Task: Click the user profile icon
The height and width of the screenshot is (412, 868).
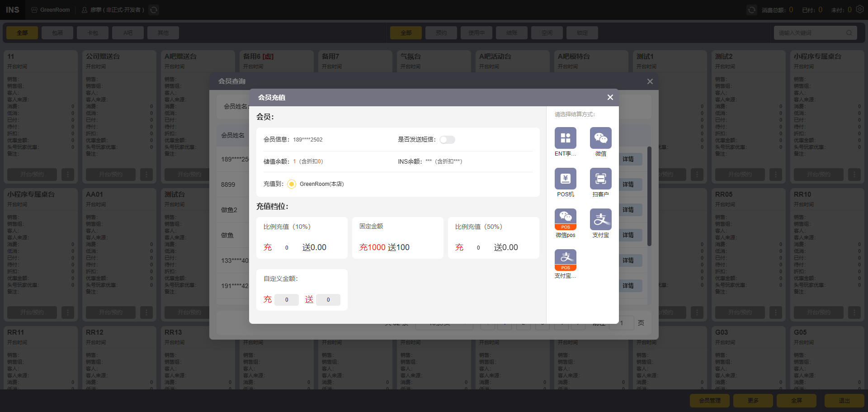Action: 85,10
